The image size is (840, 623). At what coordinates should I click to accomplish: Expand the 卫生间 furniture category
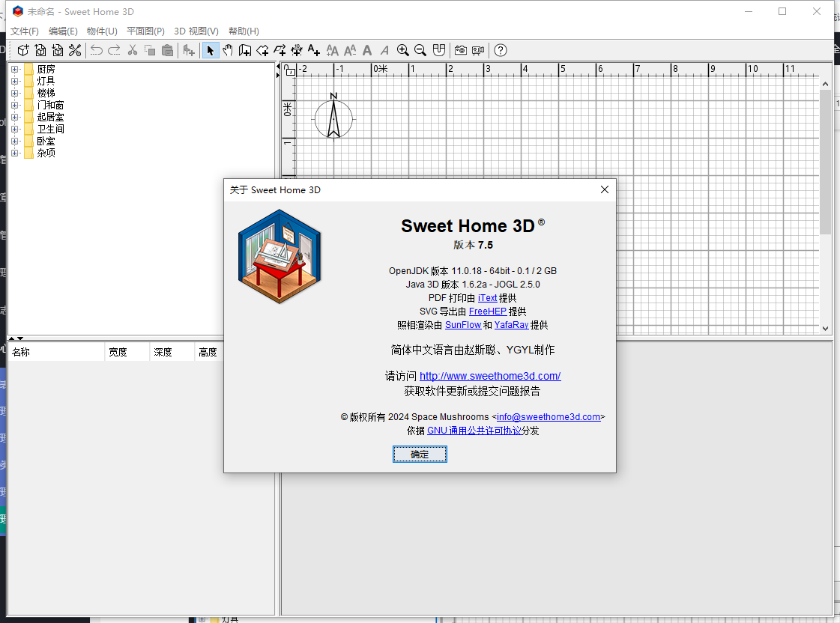pyautogui.click(x=14, y=129)
